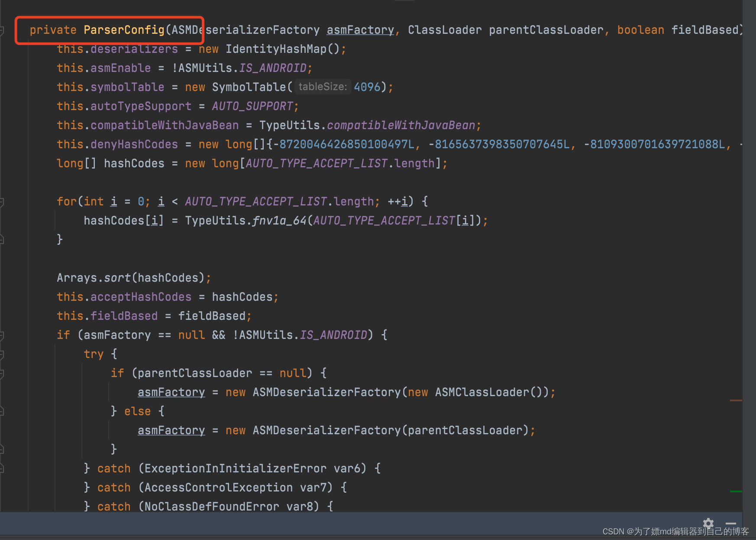Toggle the fold marker by the brace under else
The width and height of the screenshot is (756, 540).
2,449
